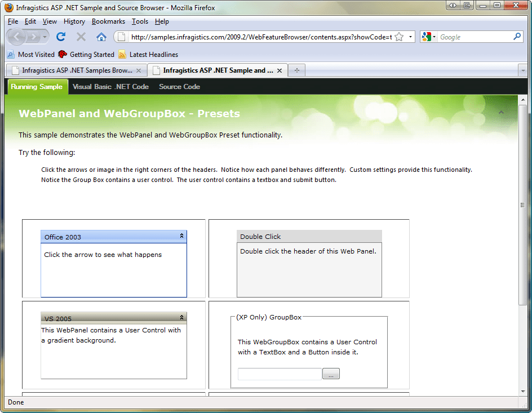Click the browser Forward arrow button
The width and height of the screenshot is (532, 413).
[x=33, y=37]
